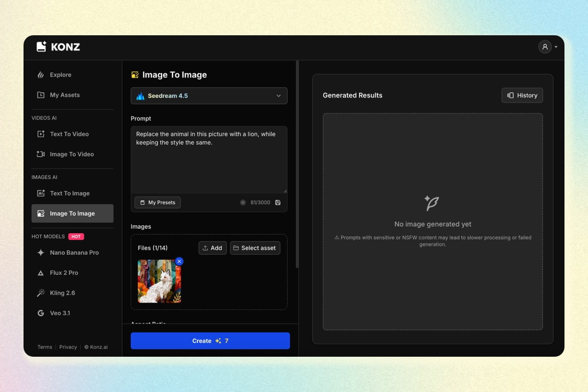
Task: Click the Text To Video icon
Action: (41, 134)
